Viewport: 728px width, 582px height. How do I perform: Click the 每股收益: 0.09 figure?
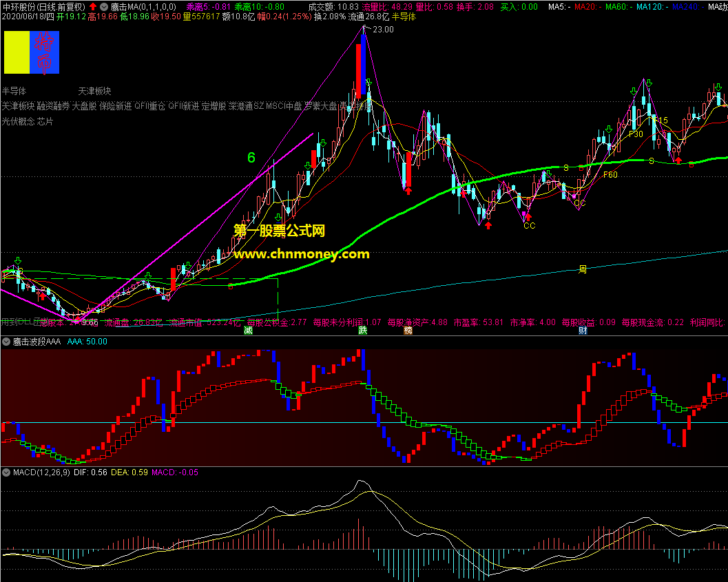(x=589, y=322)
